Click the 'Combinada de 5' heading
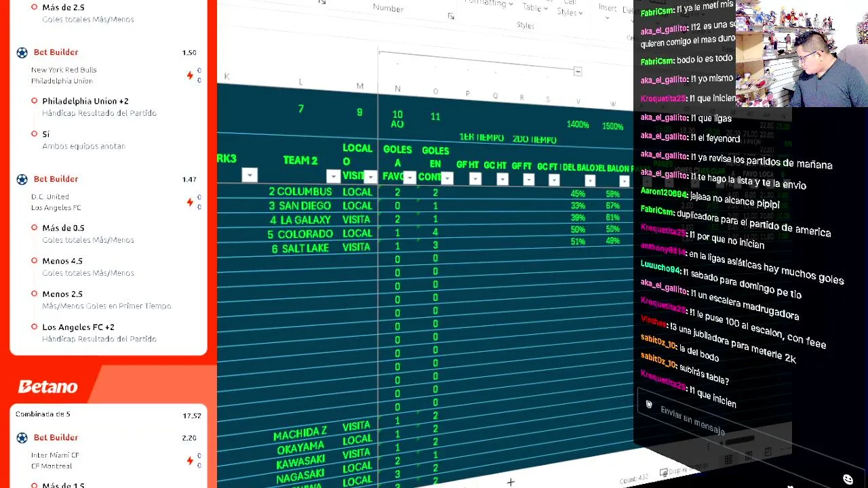The image size is (868, 488). 43,414
